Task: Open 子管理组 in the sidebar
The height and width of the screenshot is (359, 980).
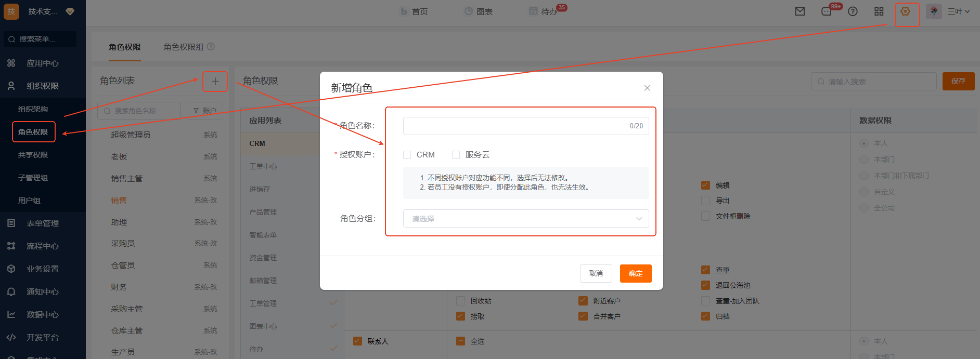Action: tap(33, 178)
